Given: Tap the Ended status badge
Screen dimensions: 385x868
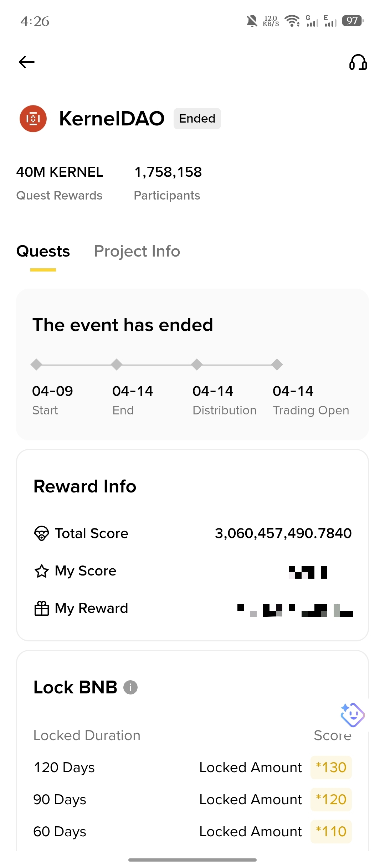Looking at the screenshot, I should (197, 119).
